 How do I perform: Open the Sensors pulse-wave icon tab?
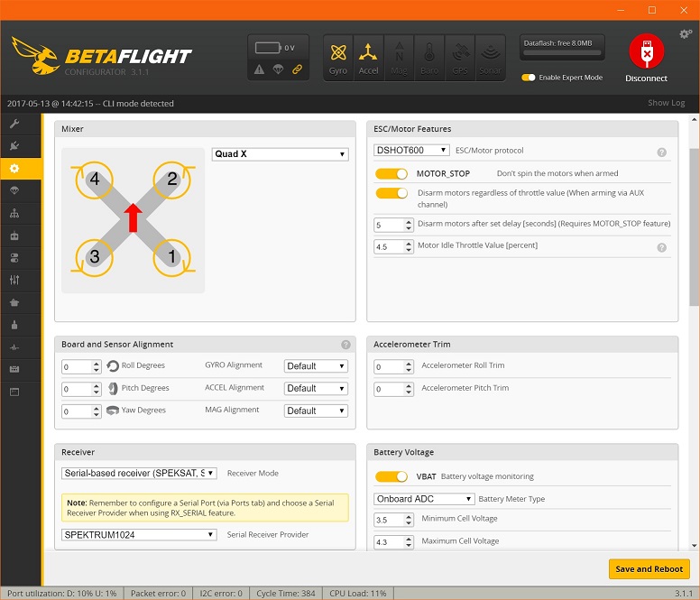point(14,346)
